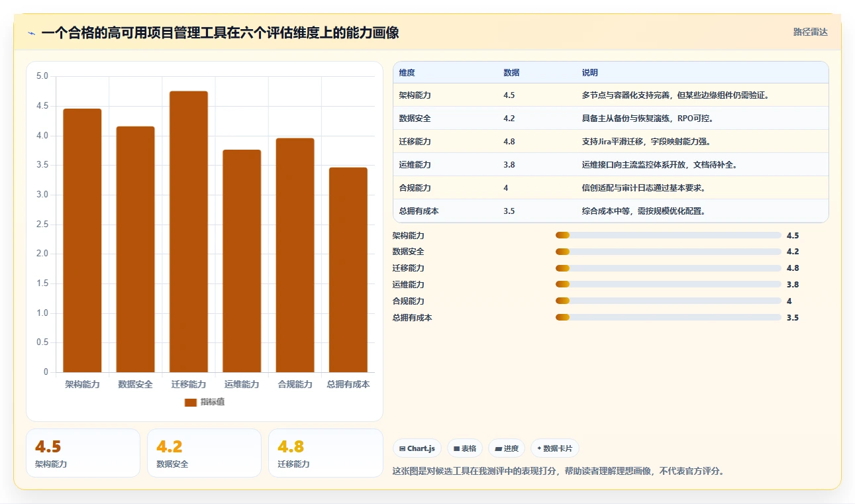Image resolution: width=855 pixels, height=504 pixels.
Task: Open the 4.8 迁移能力 data card
Action: click(x=325, y=453)
